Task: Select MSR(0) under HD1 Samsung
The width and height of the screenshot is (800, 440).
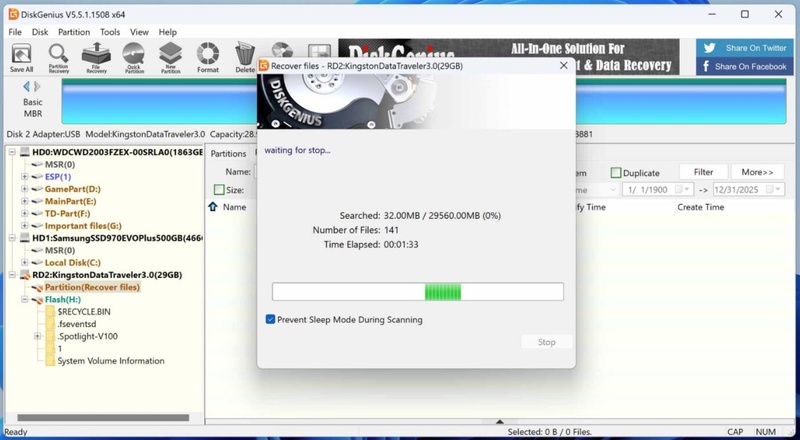Action: pyautogui.click(x=60, y=250)
